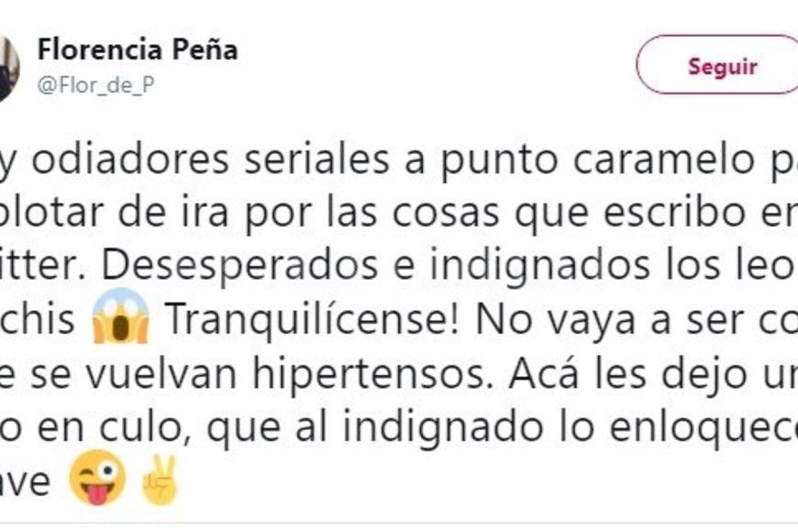
Task: Click the Florencia Peña display name
Action: (138, 50)
